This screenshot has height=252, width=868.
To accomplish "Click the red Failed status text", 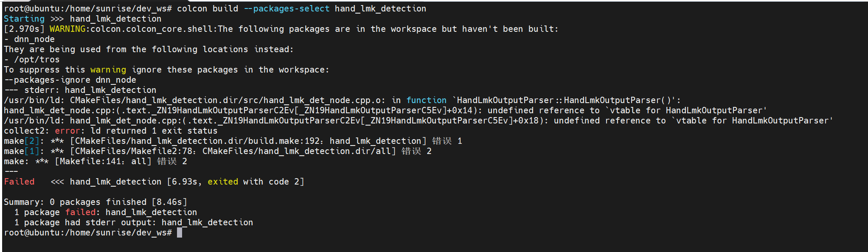I will pos(19,182).
